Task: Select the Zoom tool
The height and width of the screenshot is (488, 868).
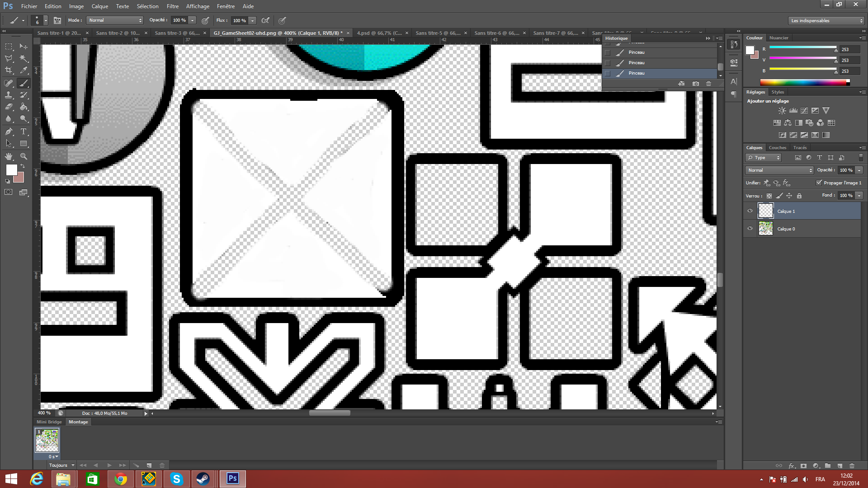Action: pyautogui.click(x=24, y=156)
